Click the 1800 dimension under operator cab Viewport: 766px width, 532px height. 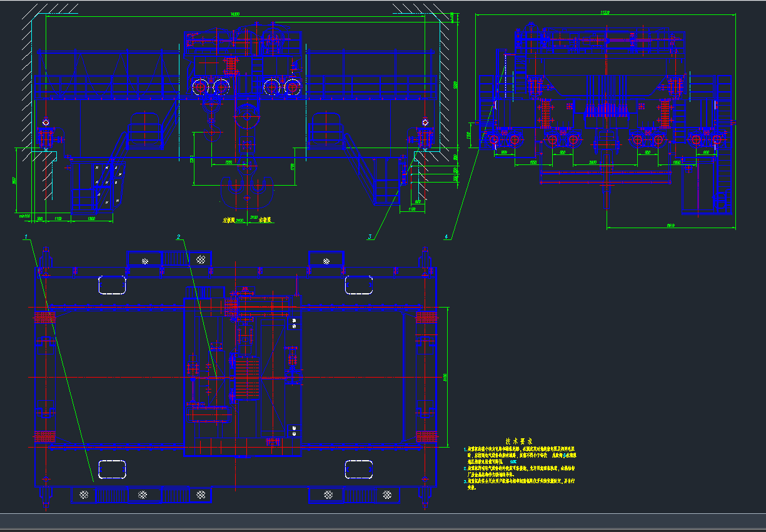click(91, 218)
